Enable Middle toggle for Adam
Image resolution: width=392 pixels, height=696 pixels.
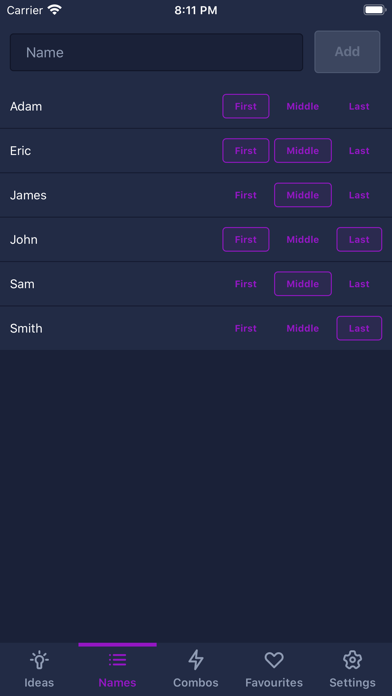(303, 106)
